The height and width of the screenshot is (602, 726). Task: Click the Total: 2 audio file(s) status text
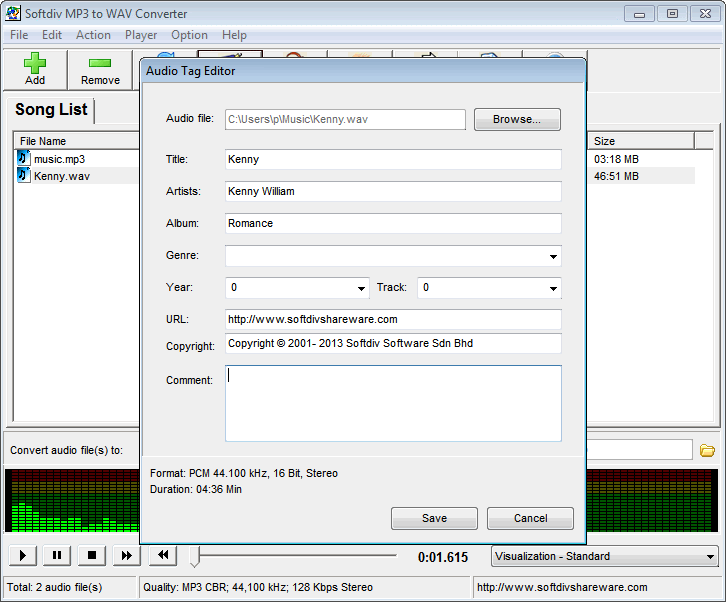(55, 587)
